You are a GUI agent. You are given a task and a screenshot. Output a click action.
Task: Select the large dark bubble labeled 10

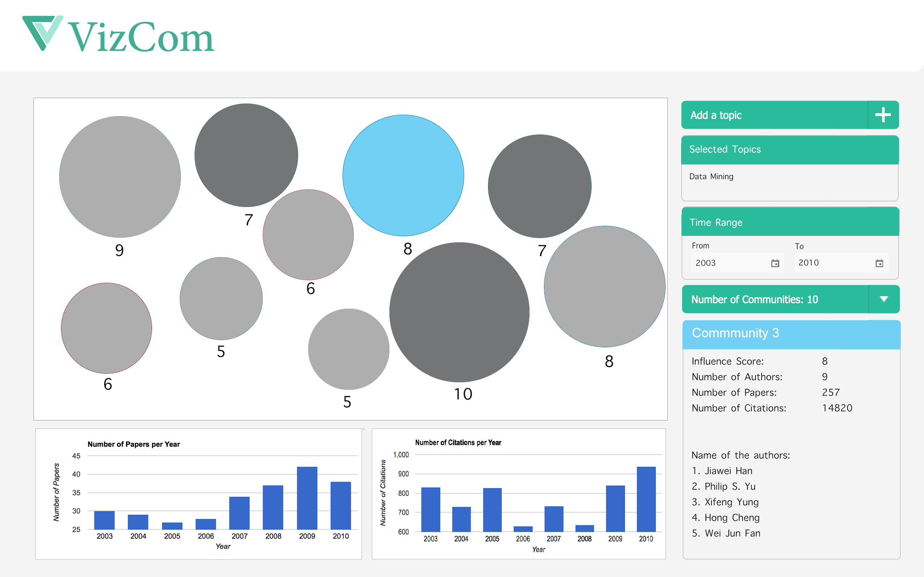(x=459, y=312)
